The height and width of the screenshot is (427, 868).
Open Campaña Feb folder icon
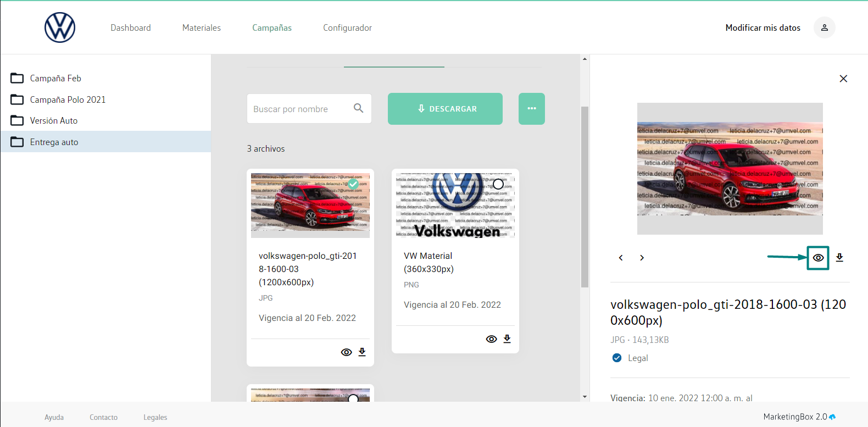[x=17, y=78]
